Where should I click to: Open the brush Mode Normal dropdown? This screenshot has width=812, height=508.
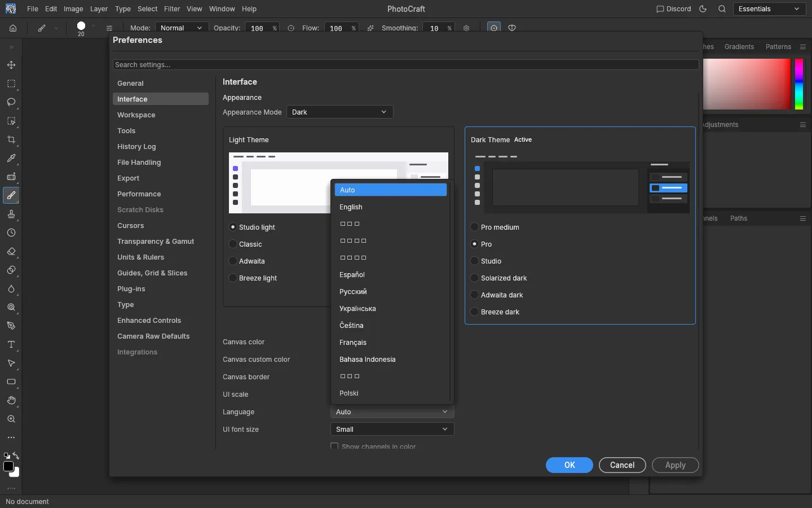pyautogui.click(x=181, y=28)
